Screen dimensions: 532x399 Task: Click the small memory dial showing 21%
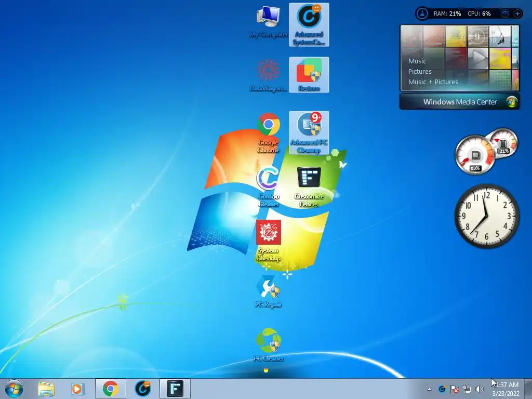click(x=503, y=142)
